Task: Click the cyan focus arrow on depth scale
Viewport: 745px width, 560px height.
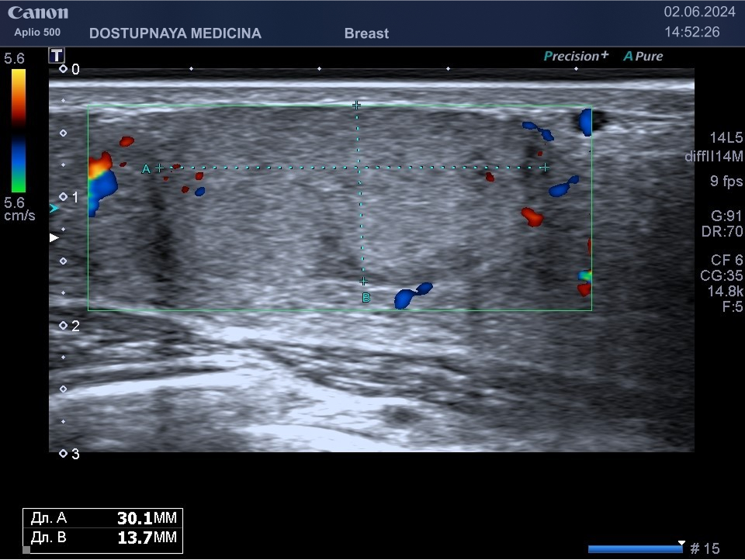Action: click(x=54, y=209)
